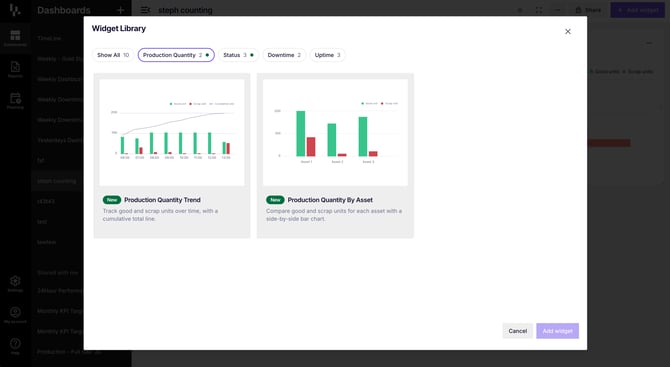Click the Production Quantity By Asset title

330,200
